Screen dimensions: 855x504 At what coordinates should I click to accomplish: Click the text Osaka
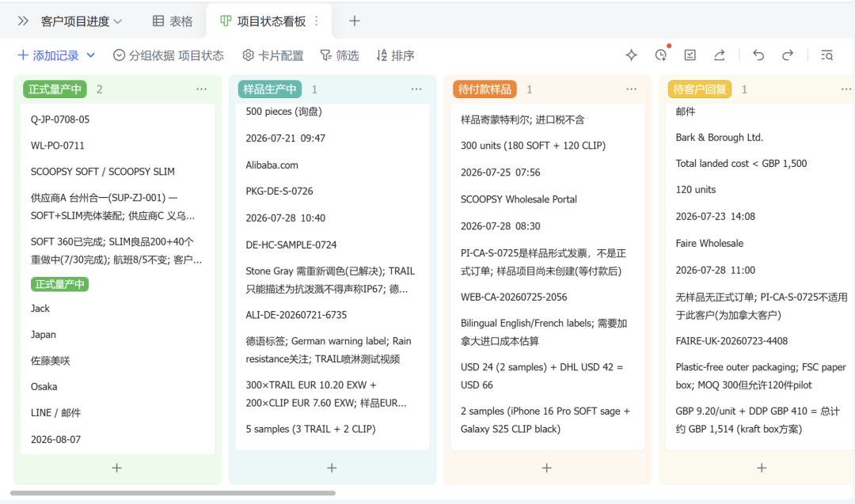point(44,387)
